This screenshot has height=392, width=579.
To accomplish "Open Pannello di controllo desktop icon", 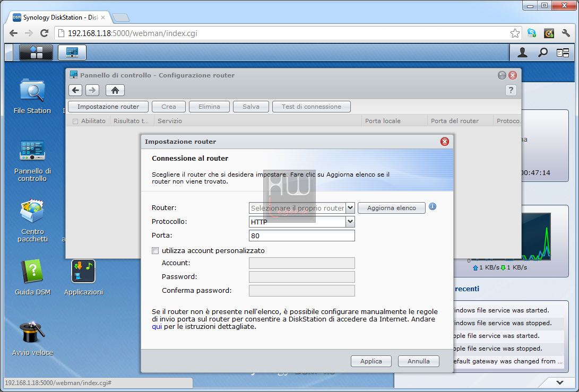I will (32, 161).
